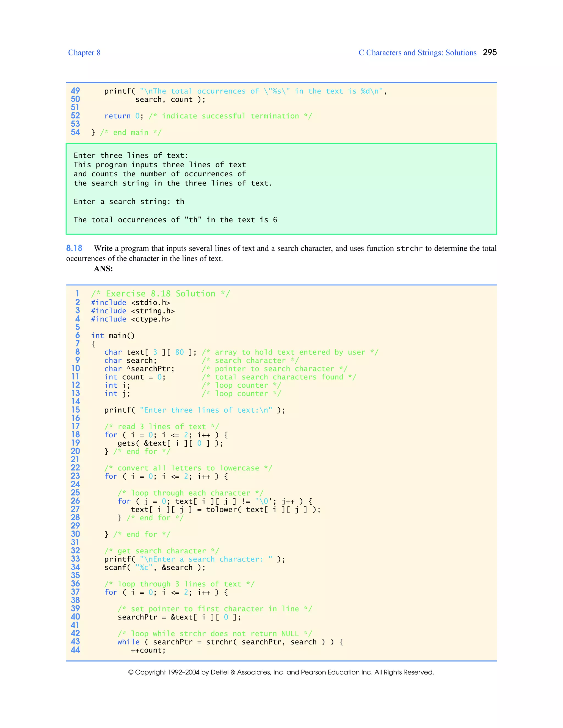Screen dimensions: 563x728
Task: Click the Deitel & Associates copyright footer
Action: 281,672
